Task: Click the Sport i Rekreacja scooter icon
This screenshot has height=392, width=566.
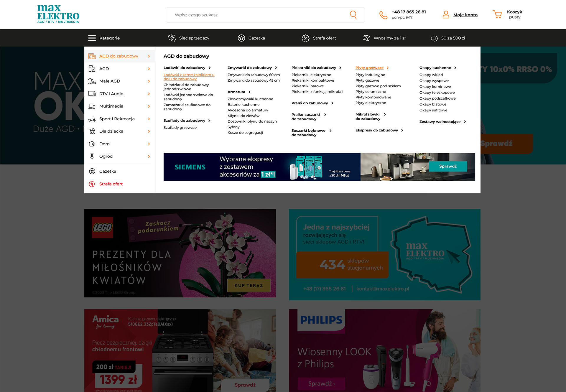Action: pyautogui.click(x=92, y=119)
